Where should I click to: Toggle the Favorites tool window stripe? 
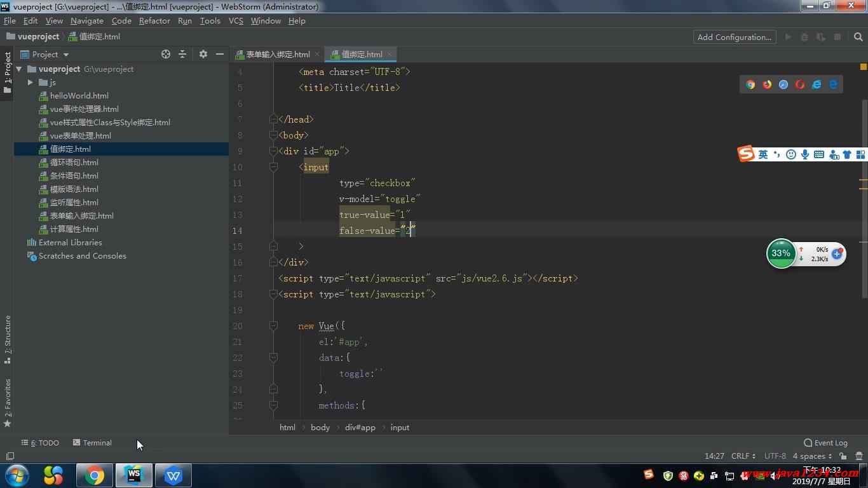tap(8, 403)
